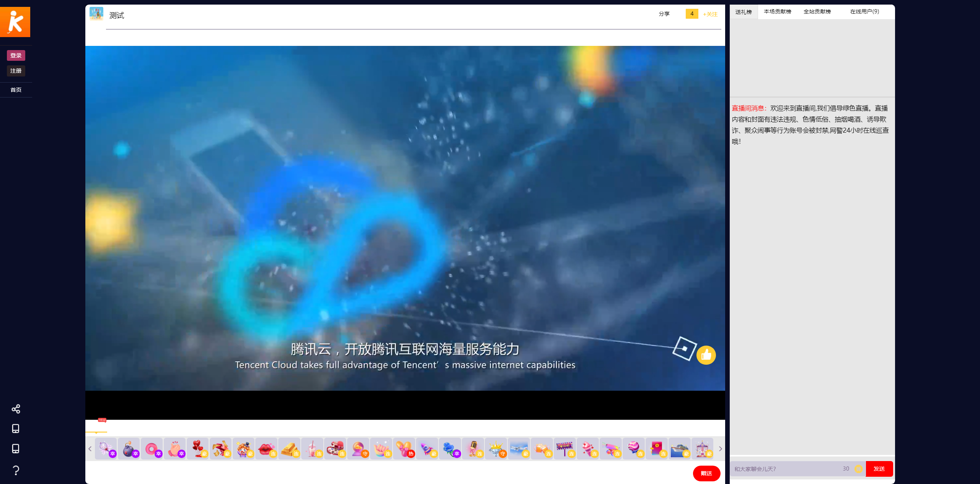Image resolution: width=980 pixels, height=484 pixels.
Task: Select the diamond crown gift
Action: point(496,448)
